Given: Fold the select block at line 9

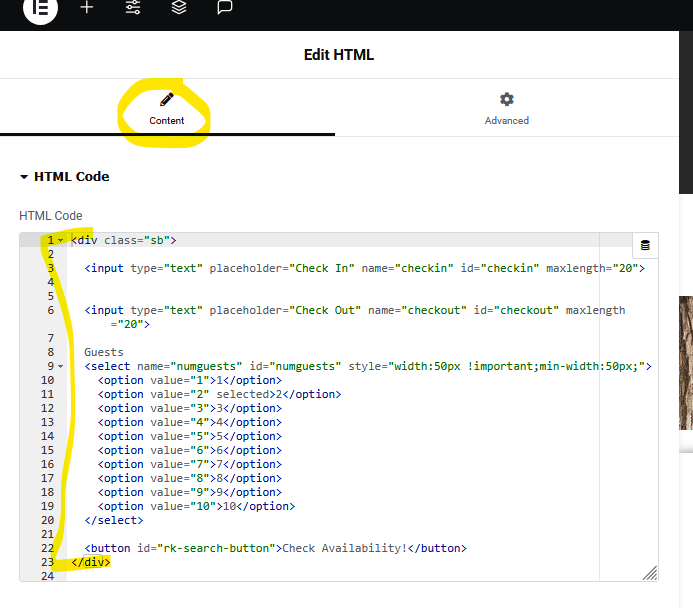Looking at the screenshot, I should click(61, 367).
